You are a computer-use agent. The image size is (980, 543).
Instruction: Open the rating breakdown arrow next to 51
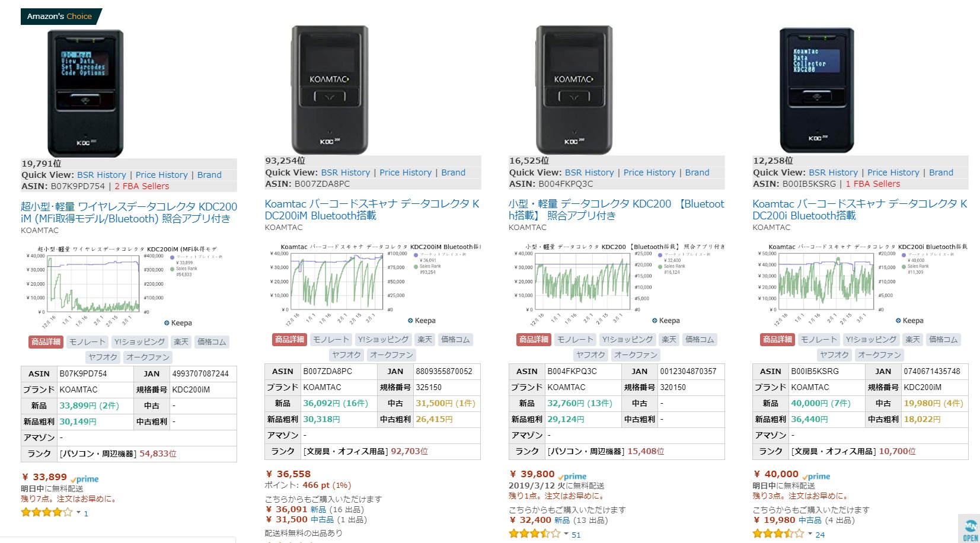tap(566, 534)
